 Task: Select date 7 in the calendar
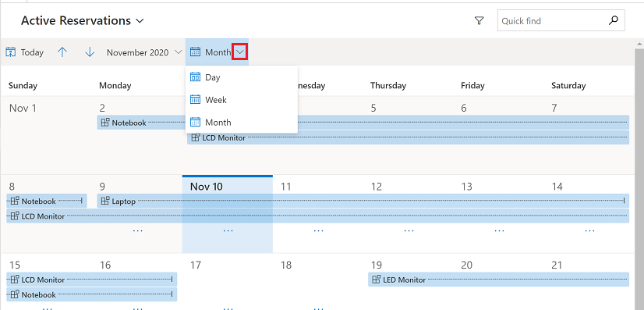coord(554,108)
